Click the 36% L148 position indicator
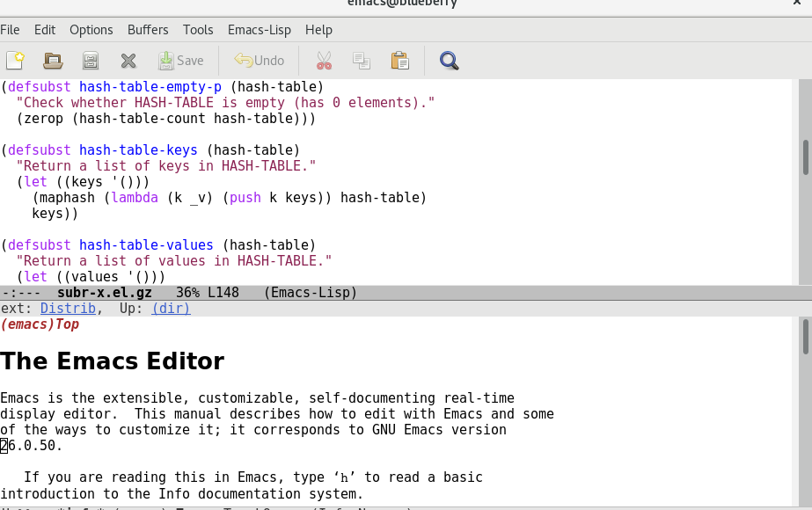The height and width of the screenshot is (510, 812). (207, 293)
